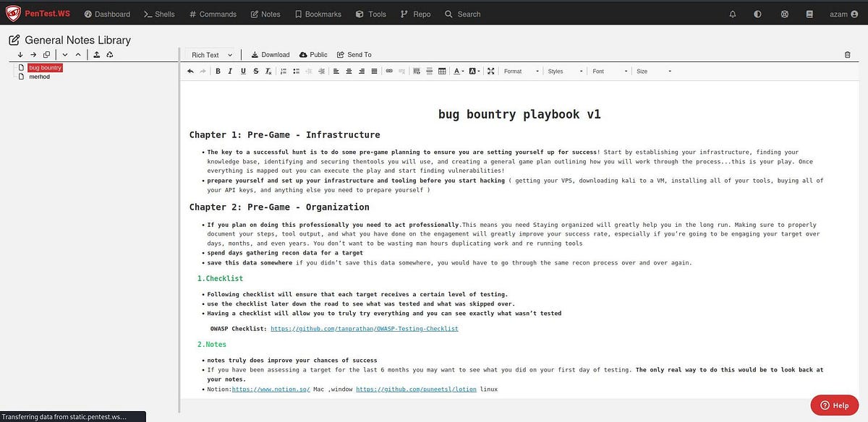Open the text color picker
868x422 pixels.
coord(458,71)
